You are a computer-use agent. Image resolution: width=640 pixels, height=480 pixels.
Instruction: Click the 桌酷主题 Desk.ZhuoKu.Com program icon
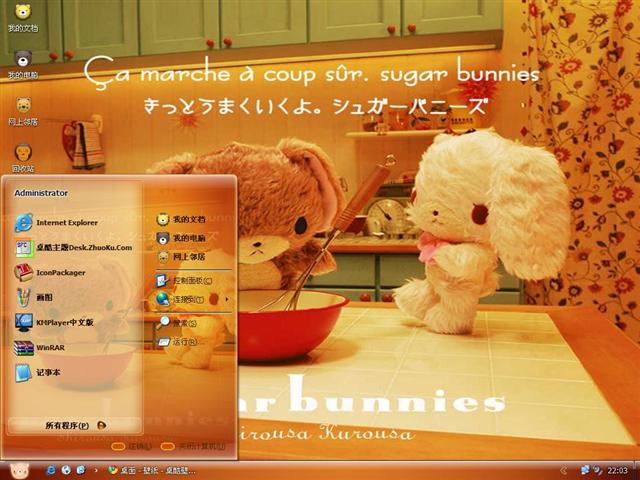pos(24,248)
